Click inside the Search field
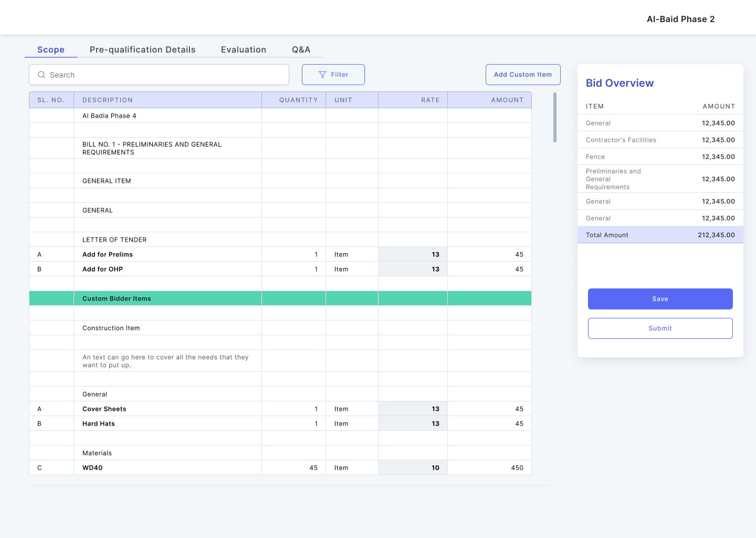The width and height of the screenshot is (756, 538). [x=157, y=75]
